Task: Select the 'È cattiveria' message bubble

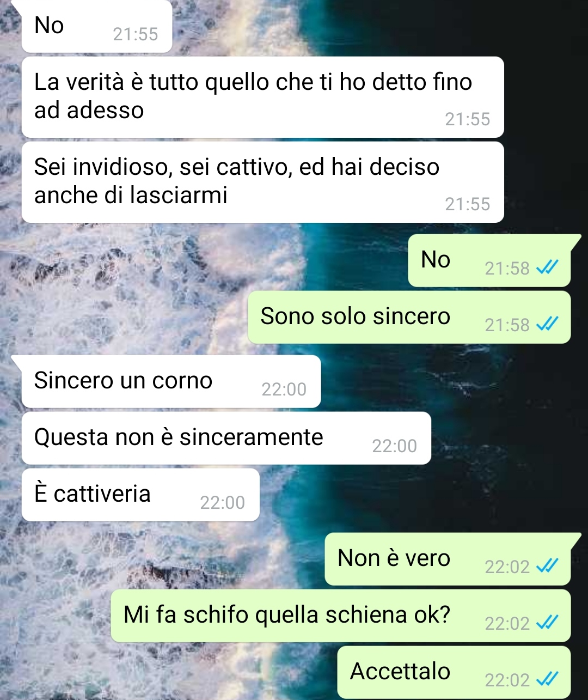Action: point(140,495)
